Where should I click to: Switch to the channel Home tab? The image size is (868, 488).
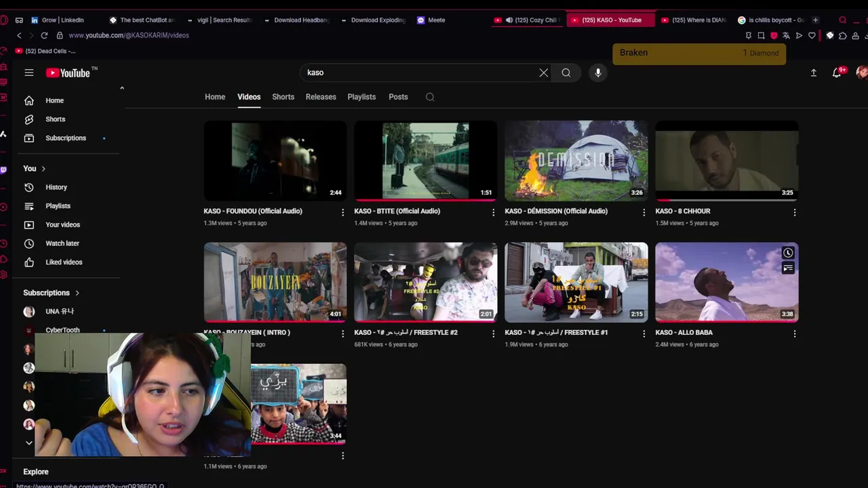pos(215,97)
